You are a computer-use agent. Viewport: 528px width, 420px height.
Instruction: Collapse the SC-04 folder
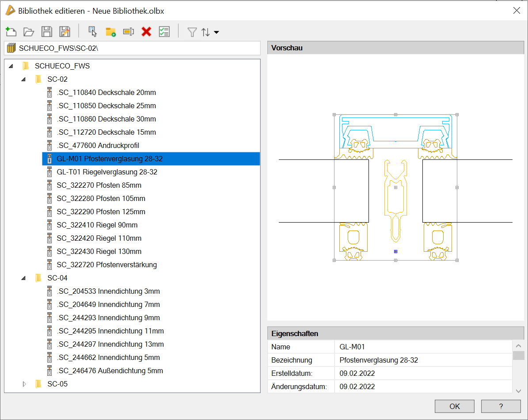tap(24, 278)
